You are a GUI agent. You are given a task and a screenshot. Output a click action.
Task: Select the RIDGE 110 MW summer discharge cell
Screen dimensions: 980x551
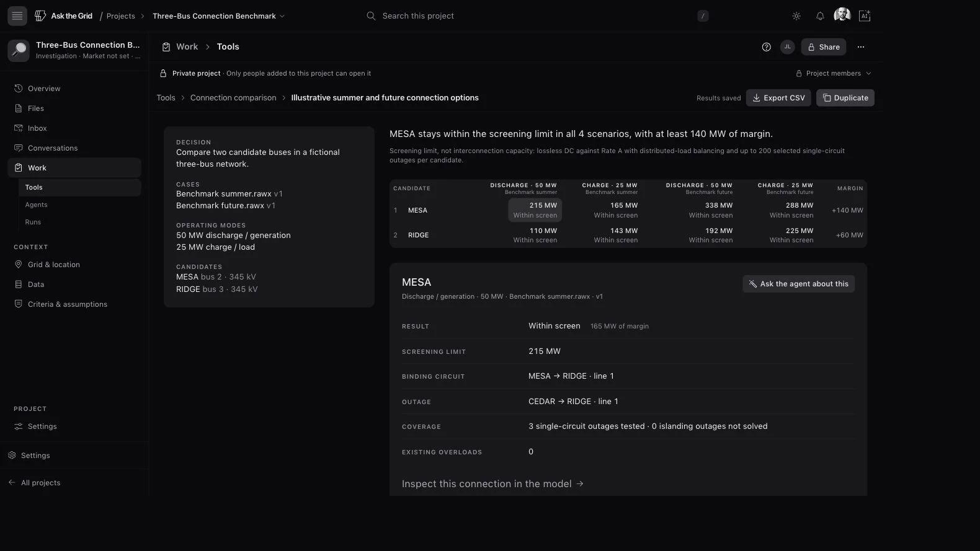click(535, 235)
